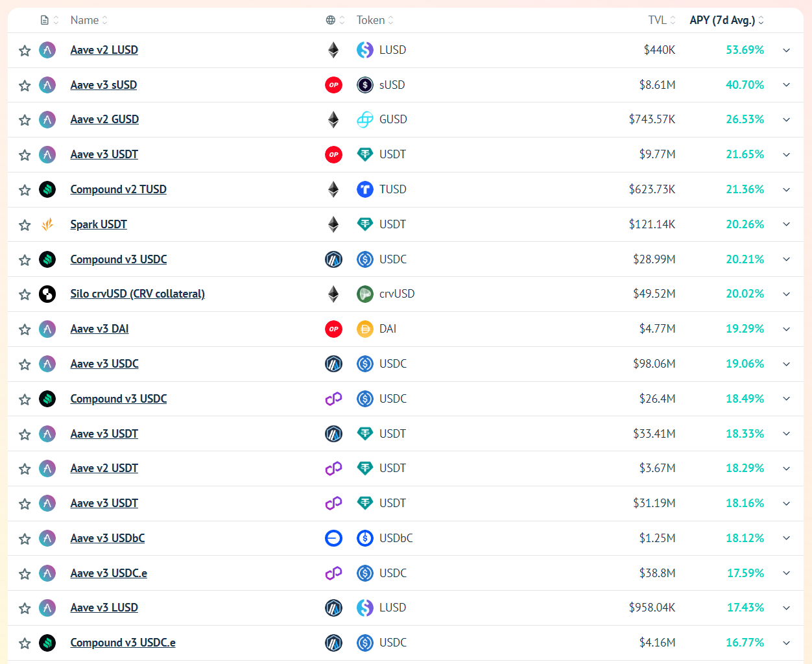
Task: Click the sUSD token icon
Action: pyautogui.click(x=365, y=85)
